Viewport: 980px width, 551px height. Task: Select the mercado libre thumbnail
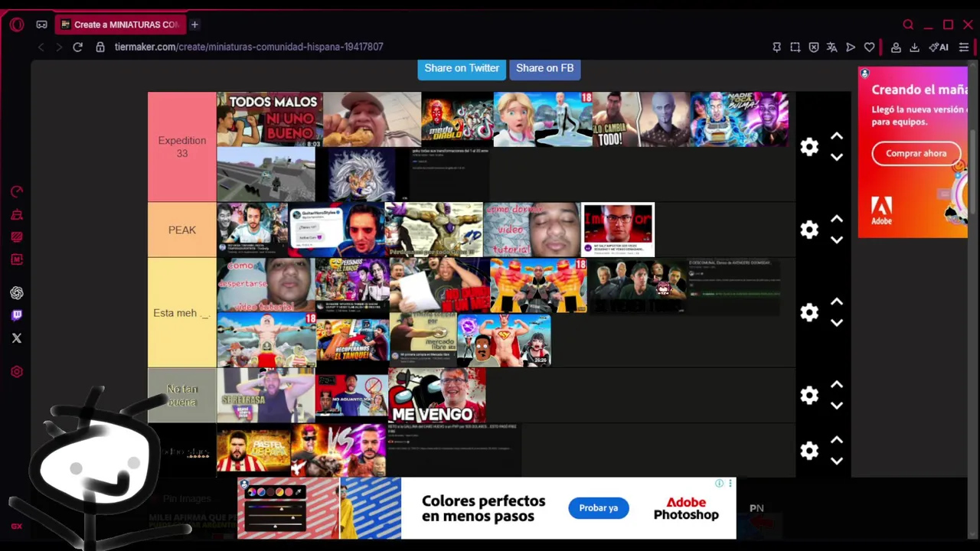tap(423, 340)
